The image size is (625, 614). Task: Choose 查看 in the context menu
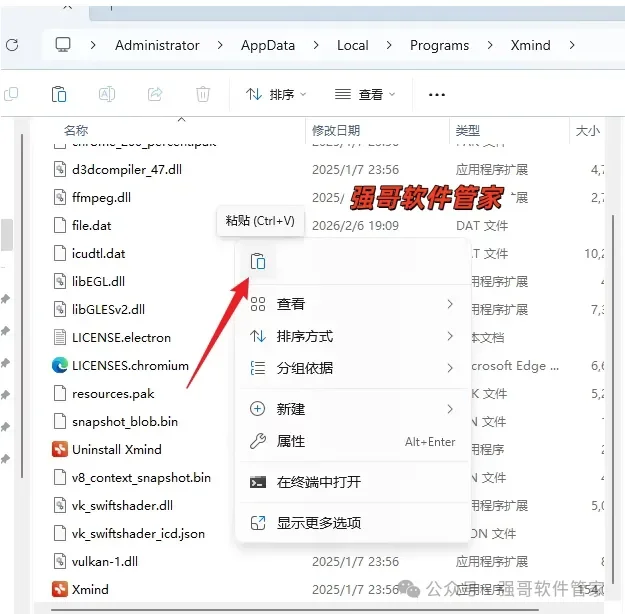352,304
